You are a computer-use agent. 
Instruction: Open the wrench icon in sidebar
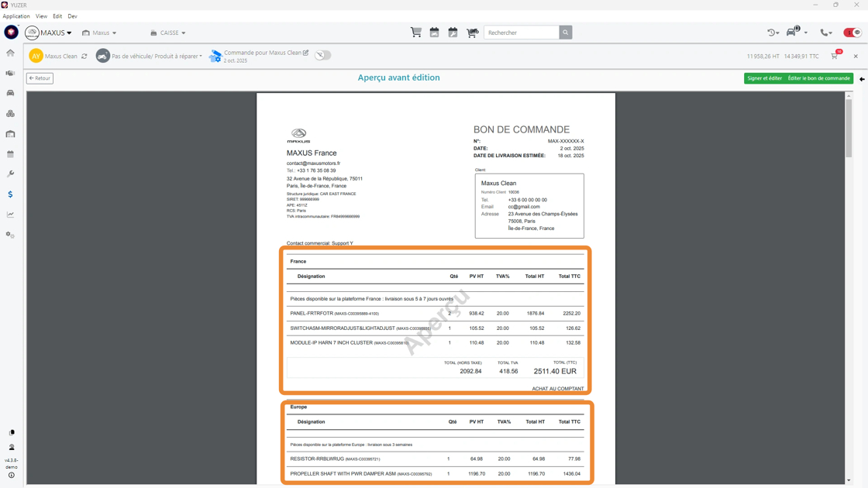tap(10, 174)
